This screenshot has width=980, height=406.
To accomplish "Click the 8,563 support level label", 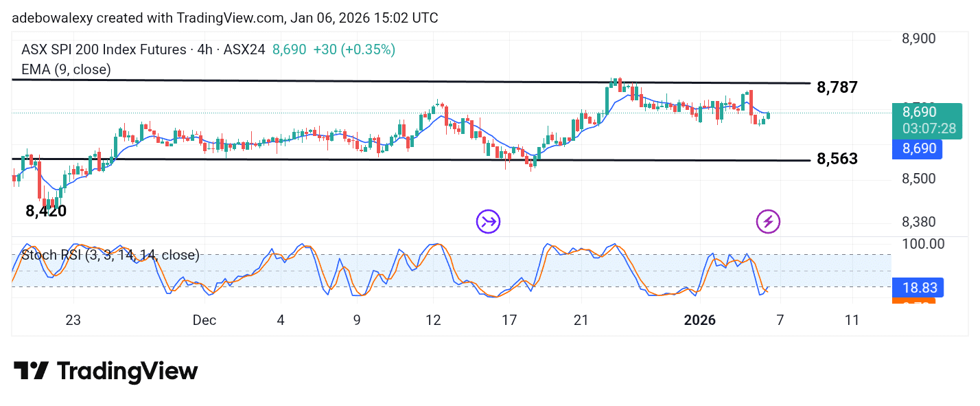I will (x=836, y=159).
